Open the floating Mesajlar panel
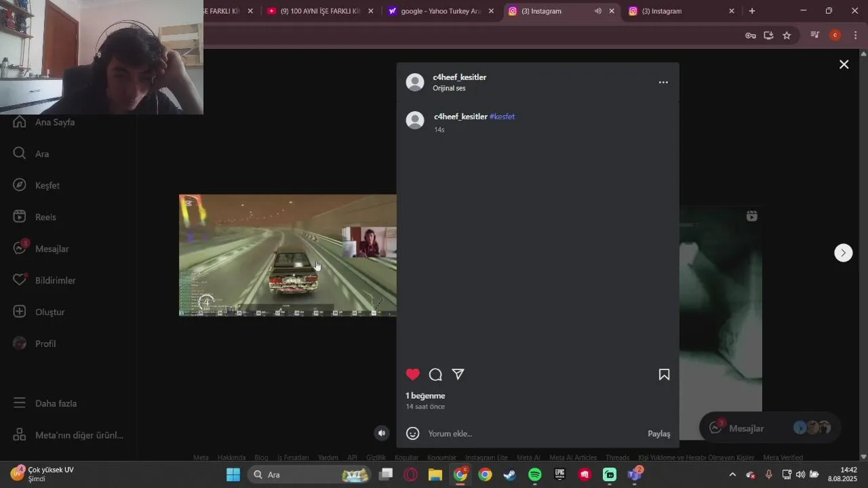 (x=770, y=428)
